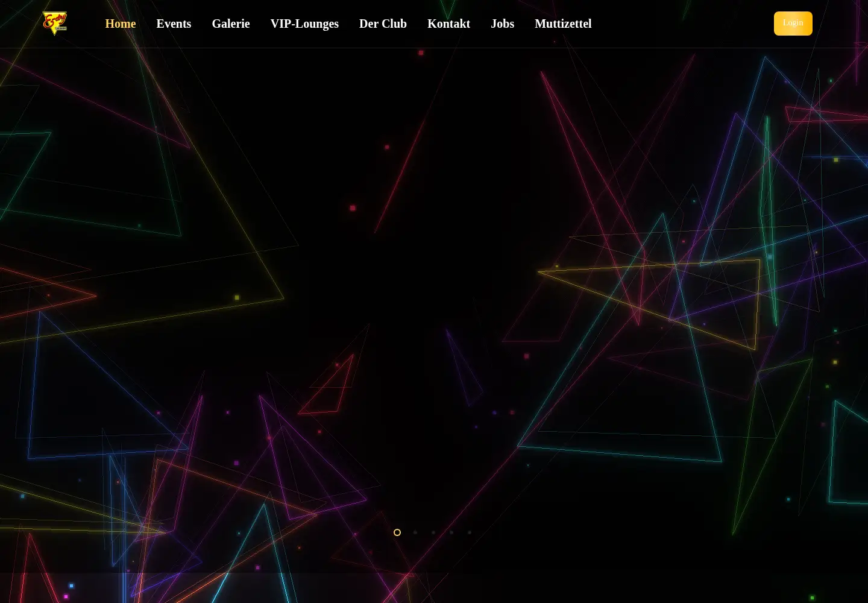Visit the Der Club page

point(383,24)
